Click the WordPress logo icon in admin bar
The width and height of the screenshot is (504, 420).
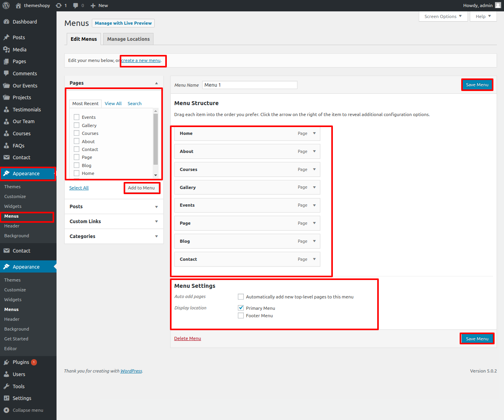click(6, 5)
